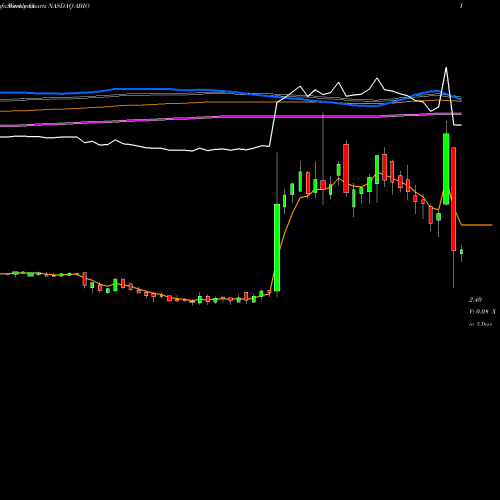Image resolution: width=500 pixels, height=500 pixels.
Task: Click the volume label starting with V:
Action: coord(482,312)
